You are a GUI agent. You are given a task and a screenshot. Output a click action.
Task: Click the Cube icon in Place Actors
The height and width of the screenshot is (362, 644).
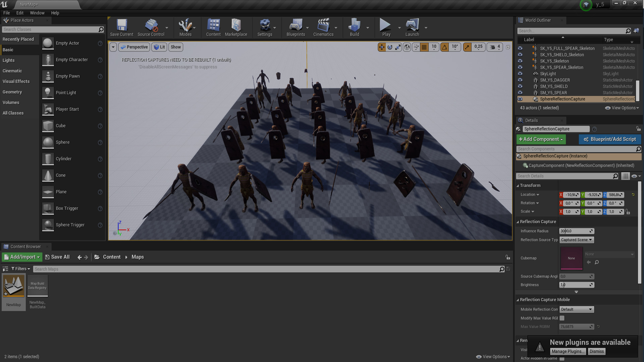48,126
